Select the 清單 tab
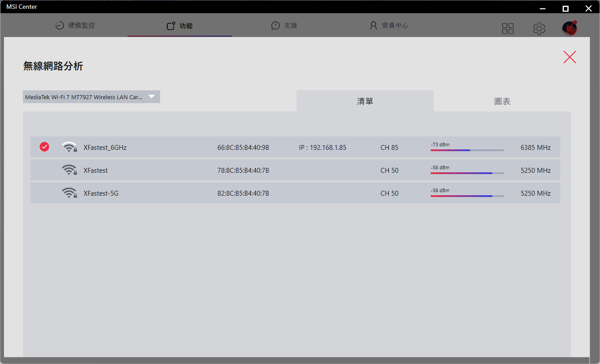The image size is (600, 364). coord(365,101)
